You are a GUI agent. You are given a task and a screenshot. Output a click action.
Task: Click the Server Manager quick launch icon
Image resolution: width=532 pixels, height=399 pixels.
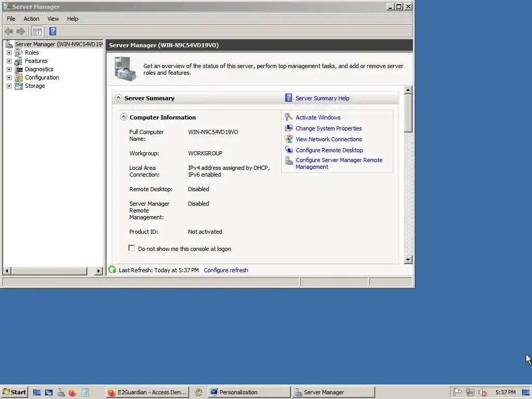click(61, 393)
